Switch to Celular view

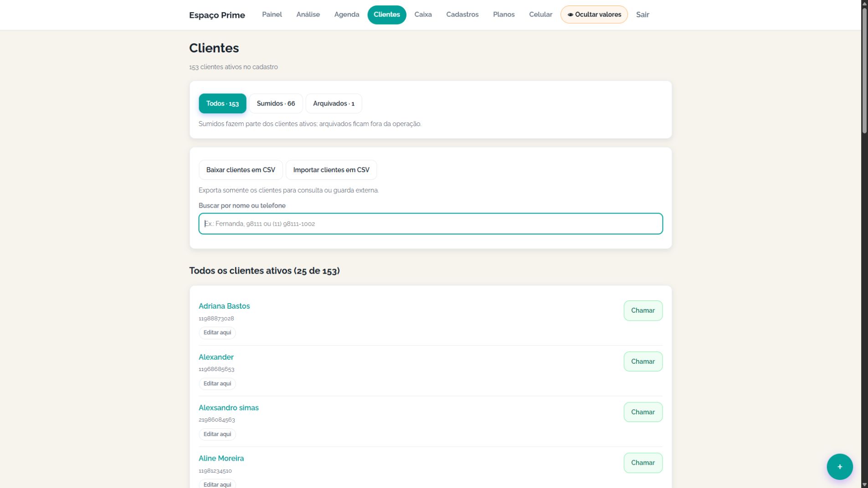tap(540, 15)
